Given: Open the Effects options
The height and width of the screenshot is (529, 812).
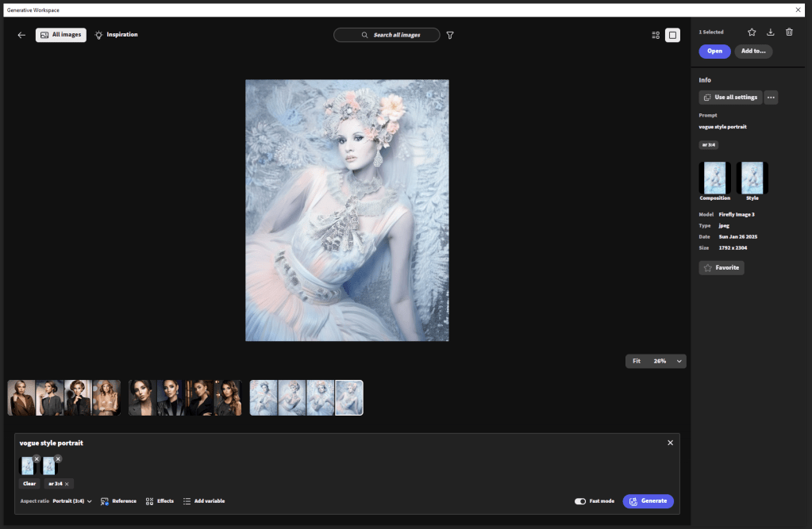Looking at the screenshot, I should click(160, 501).
